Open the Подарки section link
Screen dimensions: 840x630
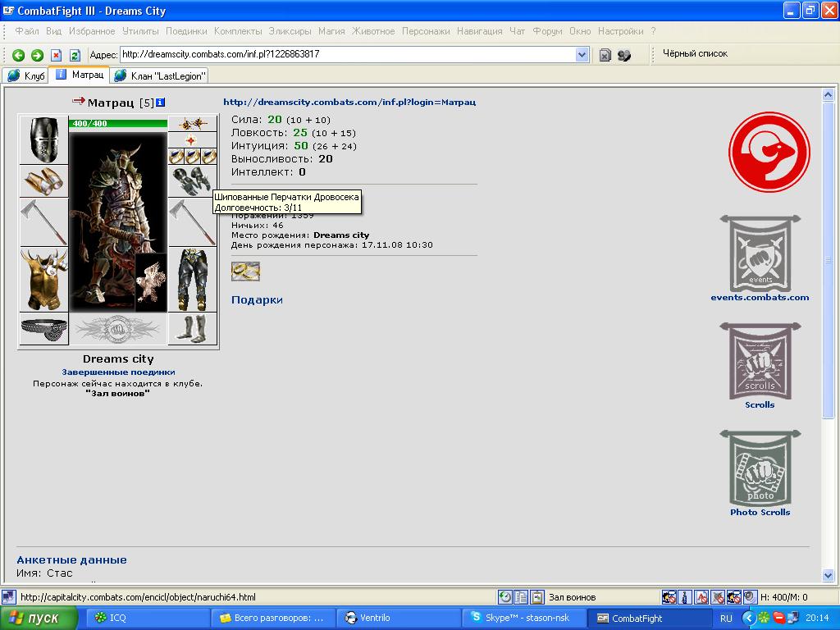(x=257, y=300)
